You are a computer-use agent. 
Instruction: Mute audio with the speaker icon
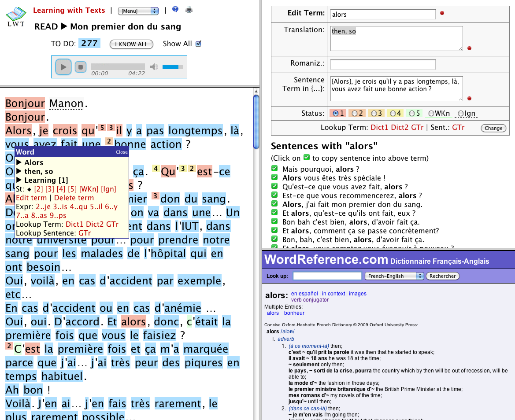tap(154, 67)
